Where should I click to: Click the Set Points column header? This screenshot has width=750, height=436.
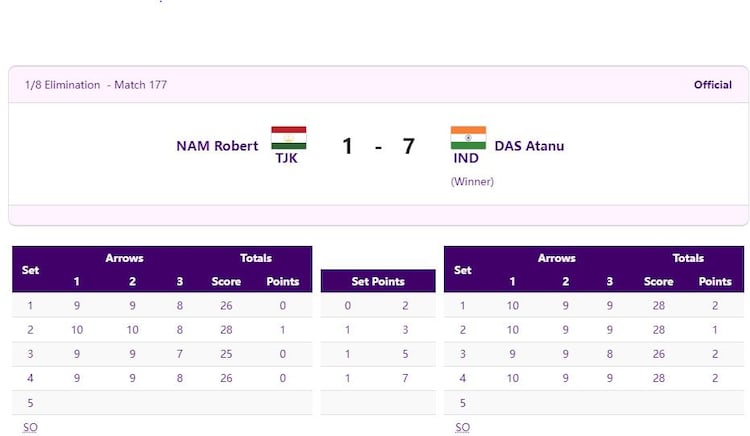(378, 282)
